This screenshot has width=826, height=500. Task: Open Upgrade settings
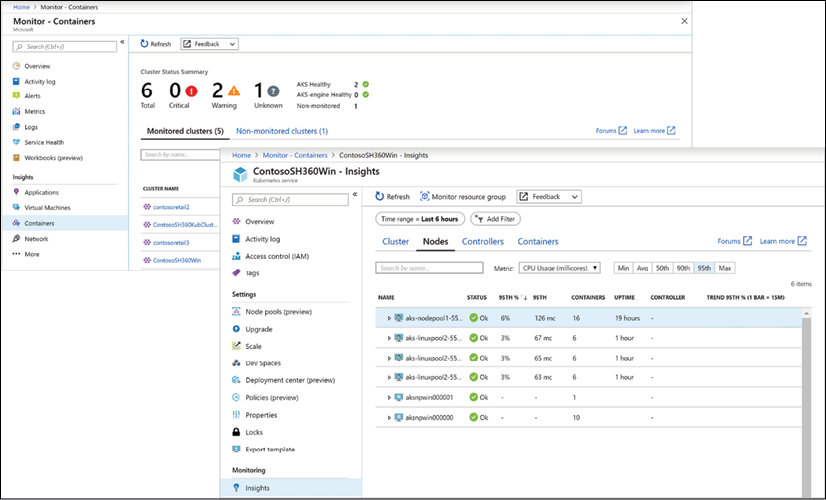pos(258,329)
